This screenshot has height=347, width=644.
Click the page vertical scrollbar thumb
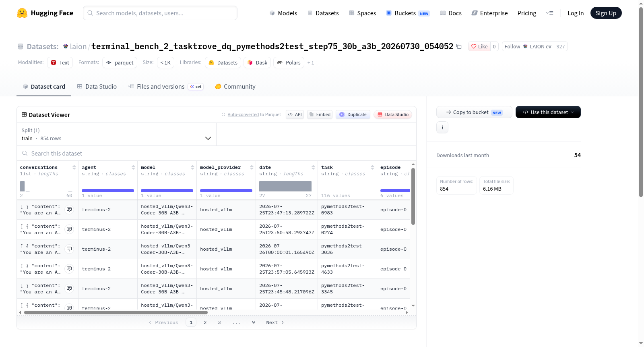(641, 102)
